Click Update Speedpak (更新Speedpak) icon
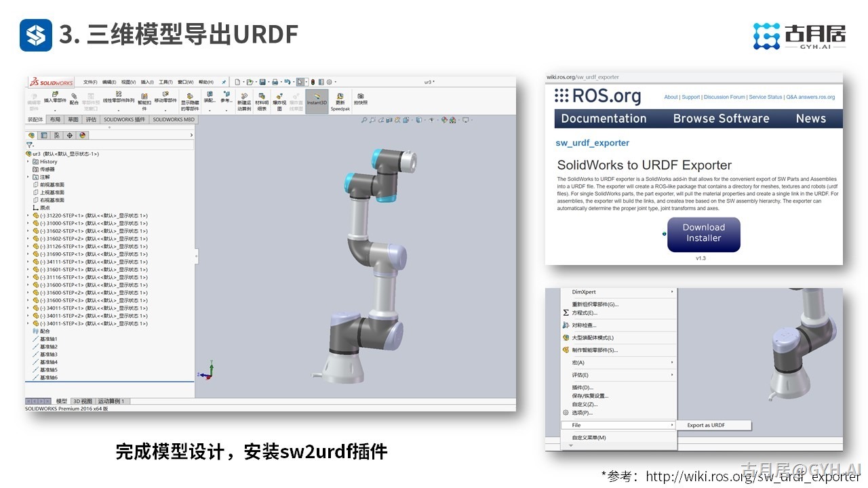 pyautogui.click(x=340, y=96)
